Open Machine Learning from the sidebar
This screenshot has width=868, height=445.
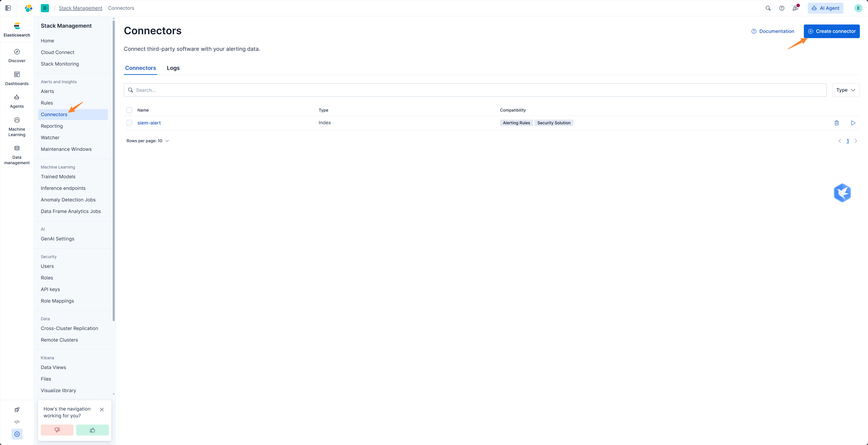(x=17, y=127)
